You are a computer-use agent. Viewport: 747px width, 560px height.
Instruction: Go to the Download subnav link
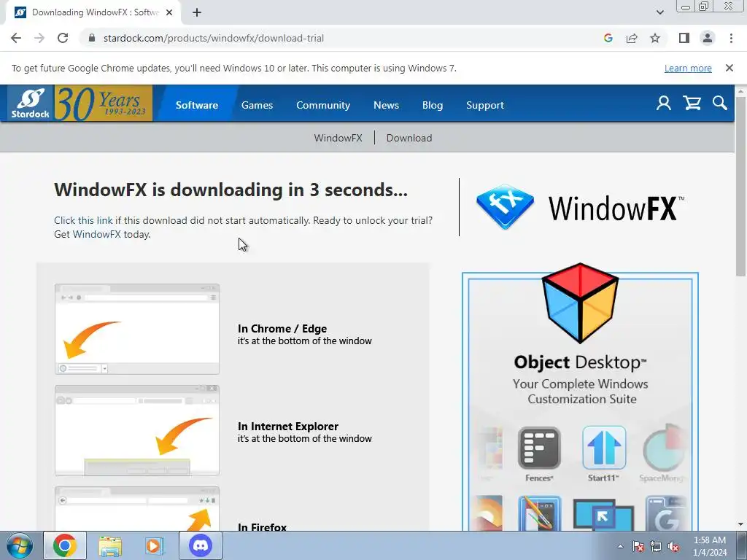[x=409, y=138]
